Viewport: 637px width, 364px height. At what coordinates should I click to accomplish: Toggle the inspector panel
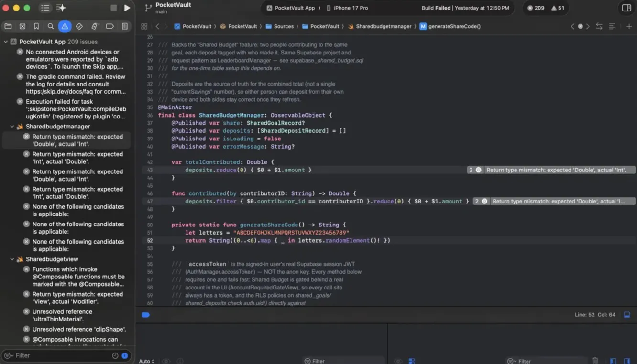(626, 8)
